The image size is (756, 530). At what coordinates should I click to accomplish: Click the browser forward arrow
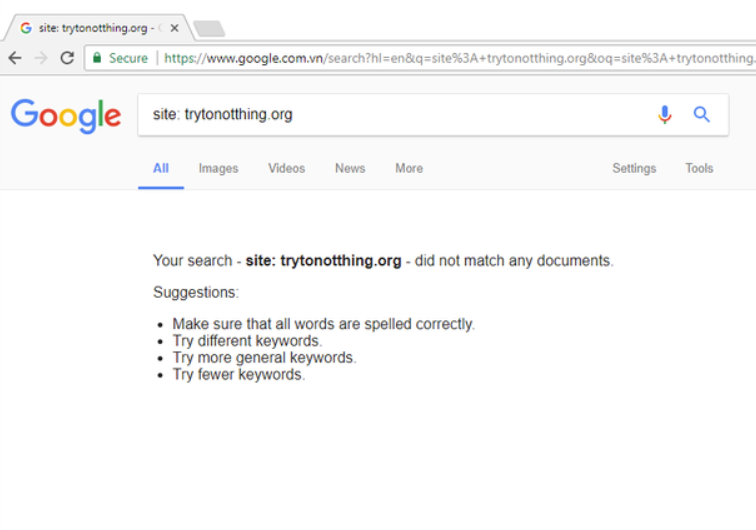(x=41, y=58)
